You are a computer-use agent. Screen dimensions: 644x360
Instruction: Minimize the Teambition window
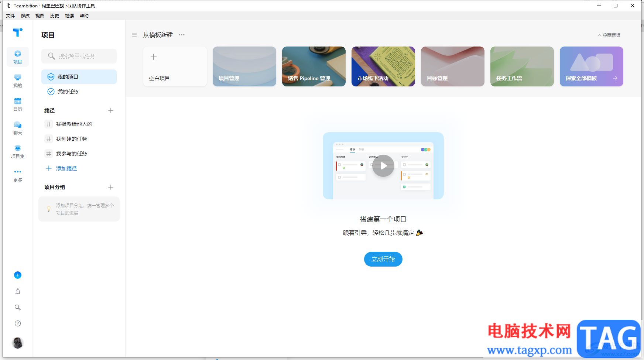tap(599, 6)
